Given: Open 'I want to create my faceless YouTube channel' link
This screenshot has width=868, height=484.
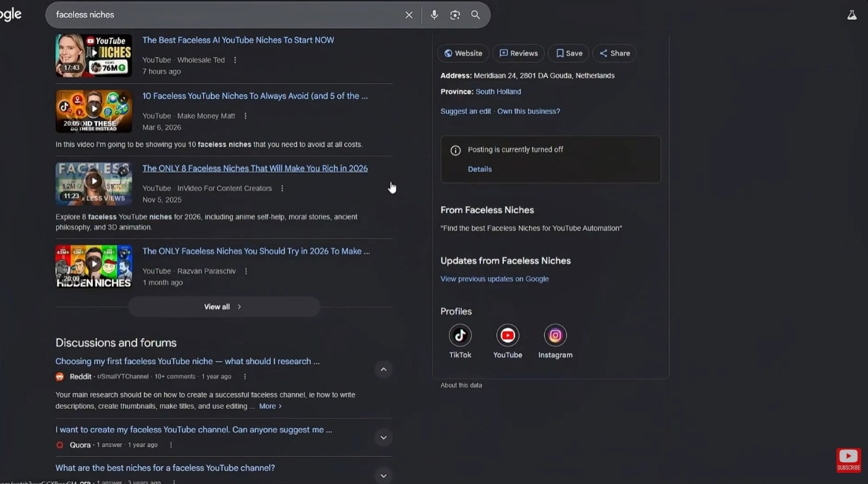Looking at the screenshot, I should pos(194,430).
